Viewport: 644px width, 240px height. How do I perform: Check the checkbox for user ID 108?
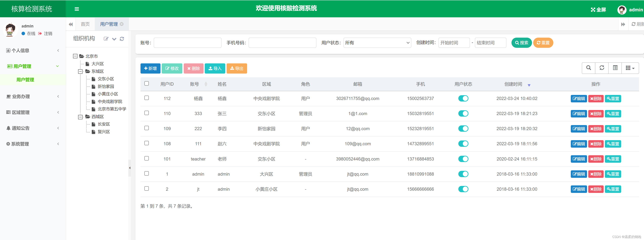click(x=146, y=143)
